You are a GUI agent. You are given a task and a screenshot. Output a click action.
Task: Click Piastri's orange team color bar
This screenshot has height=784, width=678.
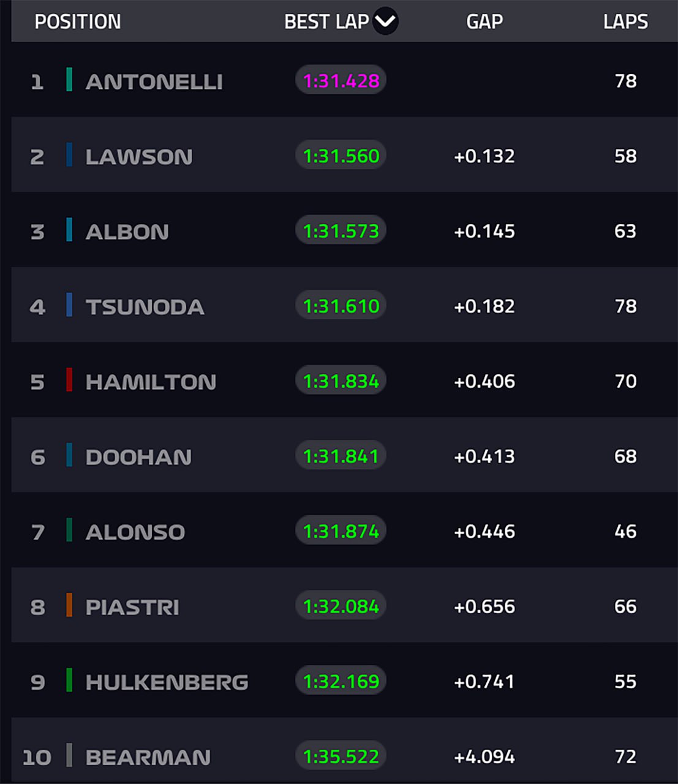click(69, 605)
